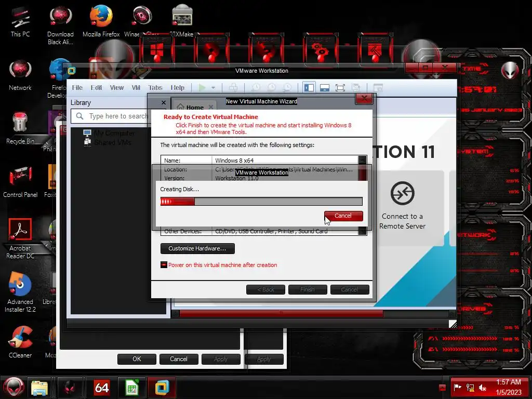
Task: Toggle the Show Library sidebar icon
Action: pos(309,87)
